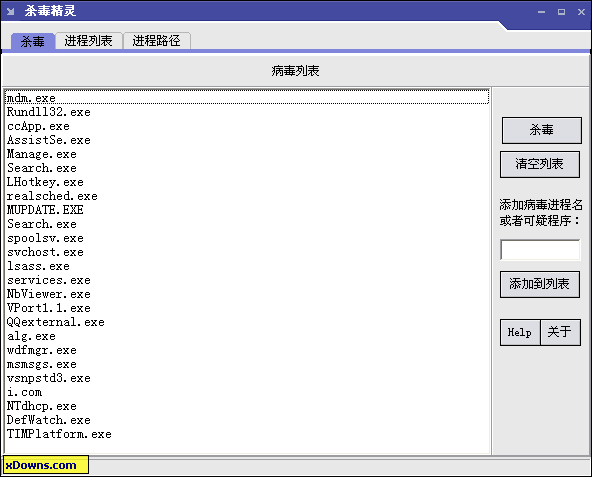Pick ccApp.exe from the list
592x477 pixels.
tap(247, 126)
